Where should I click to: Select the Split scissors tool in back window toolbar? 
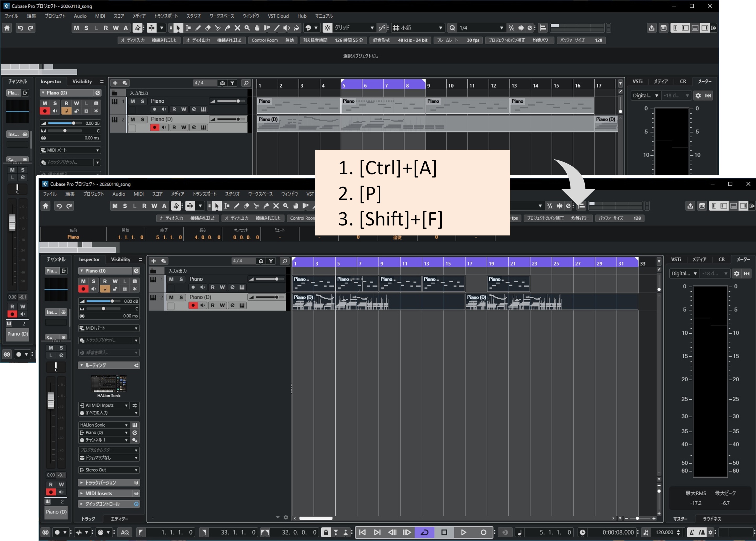[x=218, y=28]
